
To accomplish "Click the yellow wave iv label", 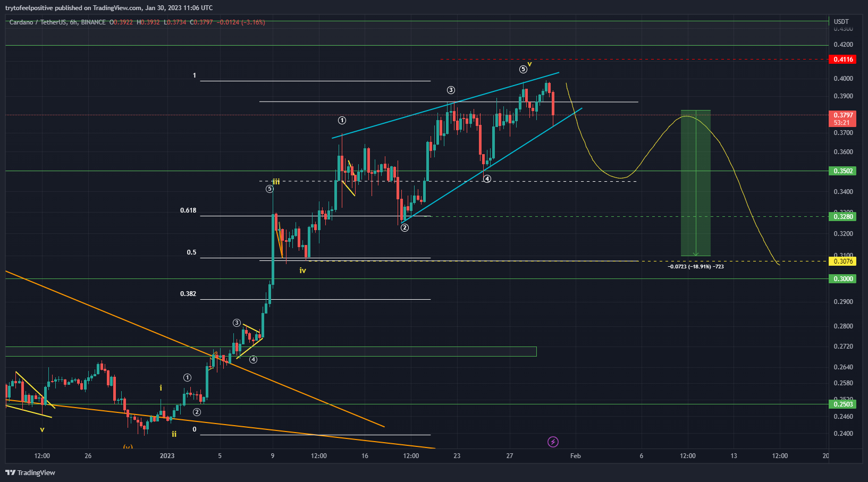I will click(302, 270).
